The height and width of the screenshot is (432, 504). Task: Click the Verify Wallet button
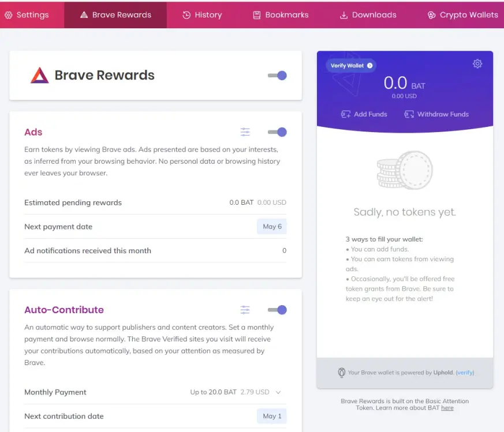point(352,66)
